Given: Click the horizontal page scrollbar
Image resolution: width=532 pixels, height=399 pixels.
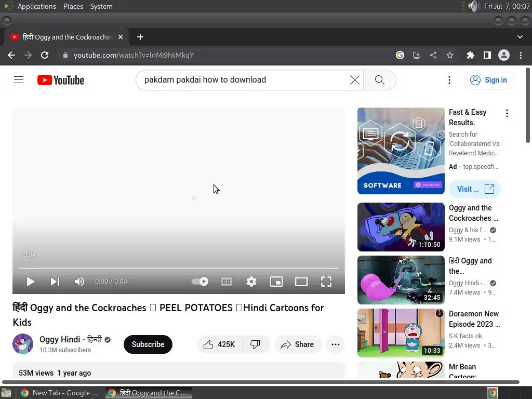Looking at the screenshot, I should click(261, 382).
